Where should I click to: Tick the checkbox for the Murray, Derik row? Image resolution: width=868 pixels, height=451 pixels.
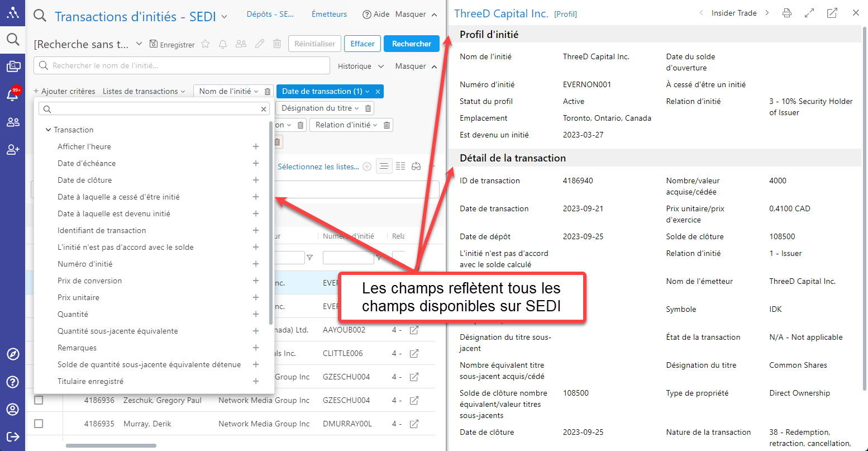pos(39,424)
